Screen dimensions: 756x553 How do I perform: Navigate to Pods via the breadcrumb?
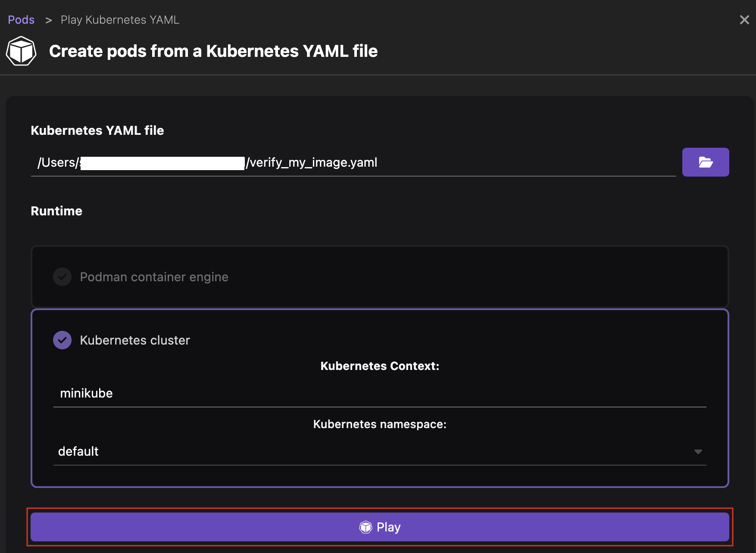tap(21, 19)
